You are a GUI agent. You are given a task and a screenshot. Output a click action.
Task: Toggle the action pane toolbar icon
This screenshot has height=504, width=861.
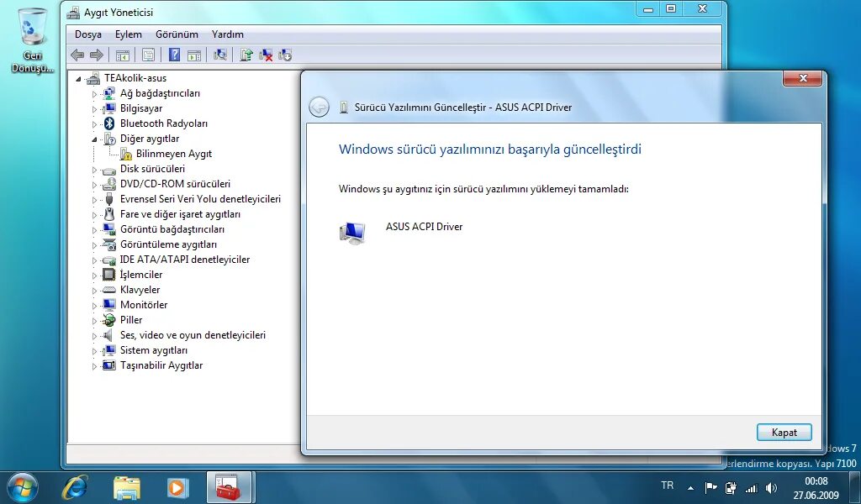coord(194,55)
